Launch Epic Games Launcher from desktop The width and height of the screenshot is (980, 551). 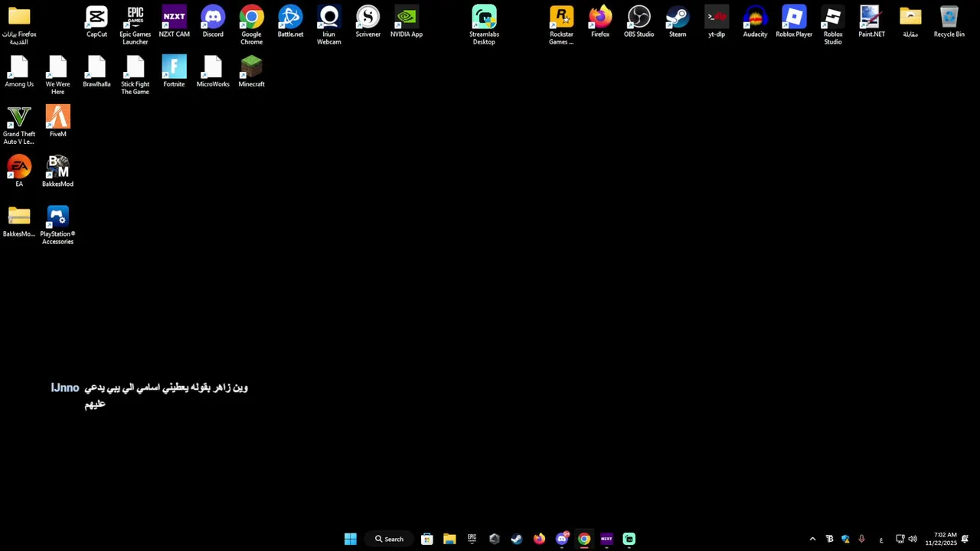coord(136,26)
